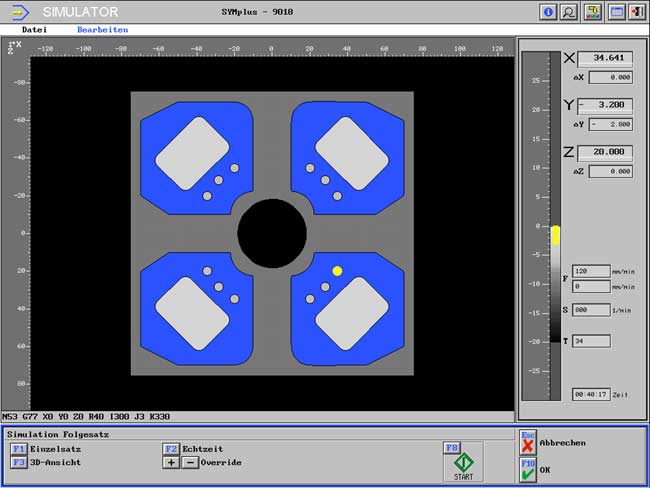Decrease Override with the minus button
The height and width of the screenshot is (488, 650).
pos(192,463)
